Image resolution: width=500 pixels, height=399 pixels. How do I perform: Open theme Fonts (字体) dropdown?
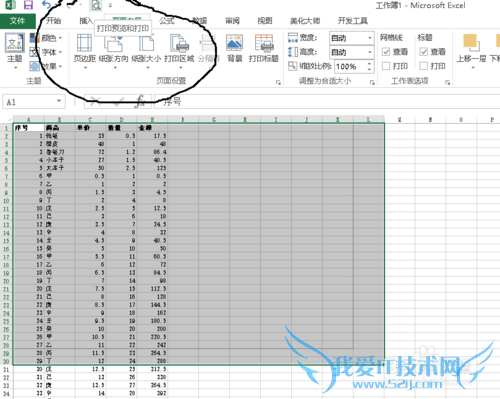click(x=46, y=52)
